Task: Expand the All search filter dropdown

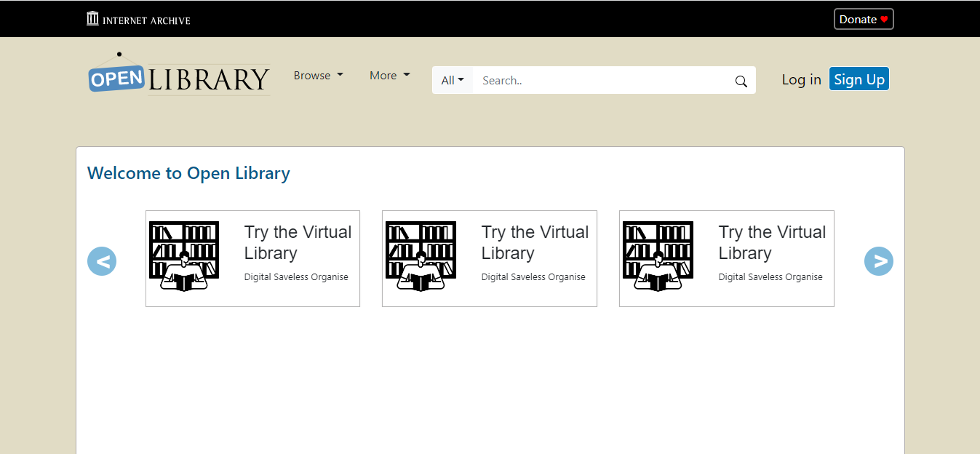Action: [x=452, y=80]
